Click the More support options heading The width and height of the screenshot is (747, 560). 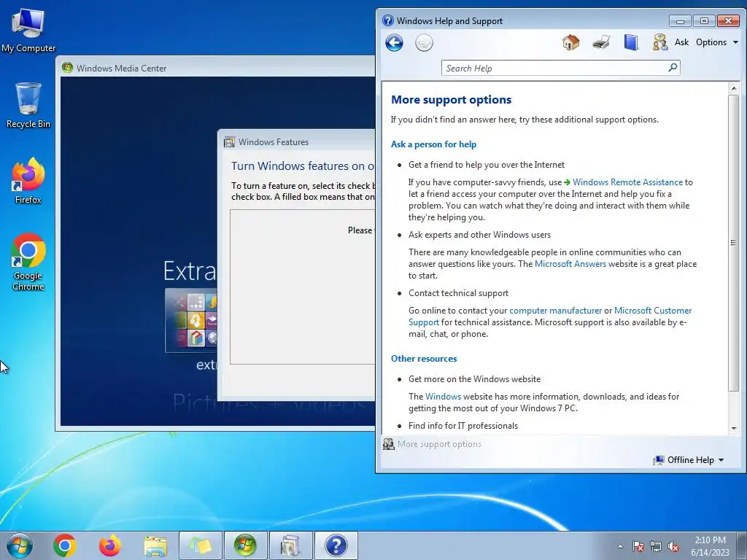point(451,99)
